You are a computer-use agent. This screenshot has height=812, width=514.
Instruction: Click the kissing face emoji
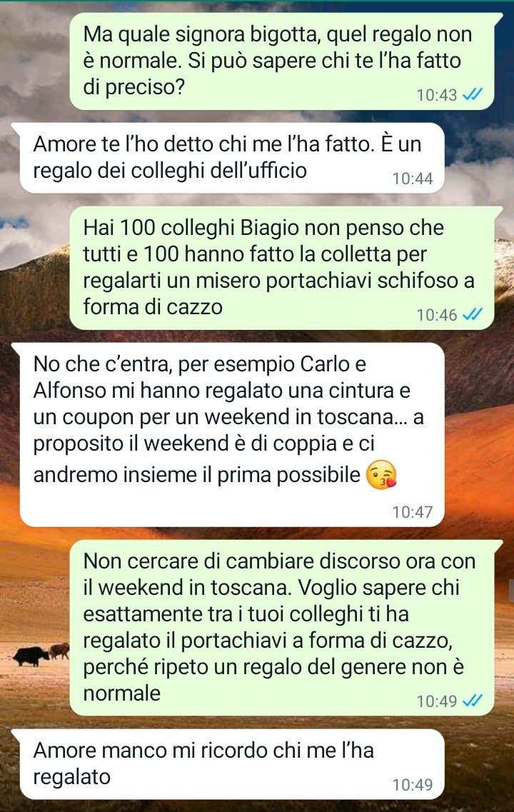381,474
